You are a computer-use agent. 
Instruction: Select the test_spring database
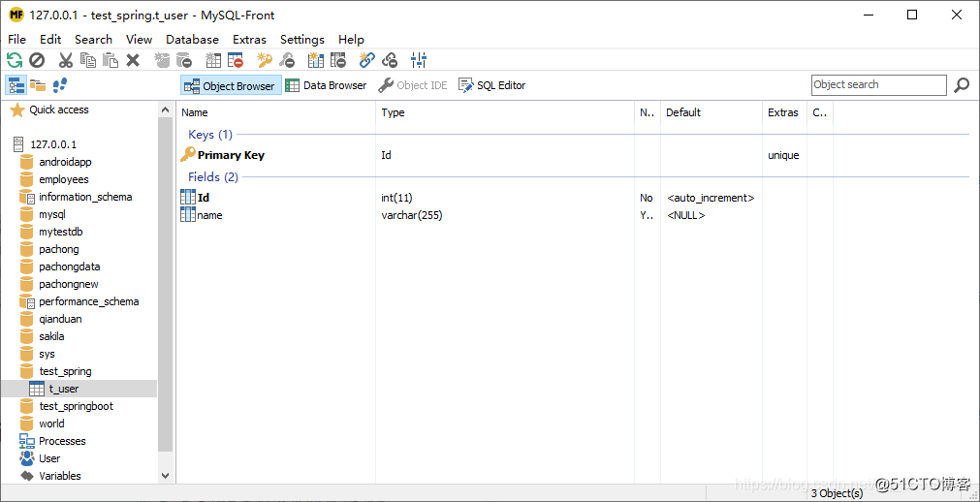[x=65, y=371]
